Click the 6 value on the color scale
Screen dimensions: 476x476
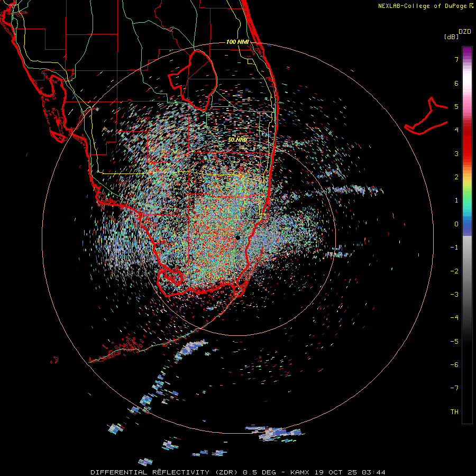456,83
